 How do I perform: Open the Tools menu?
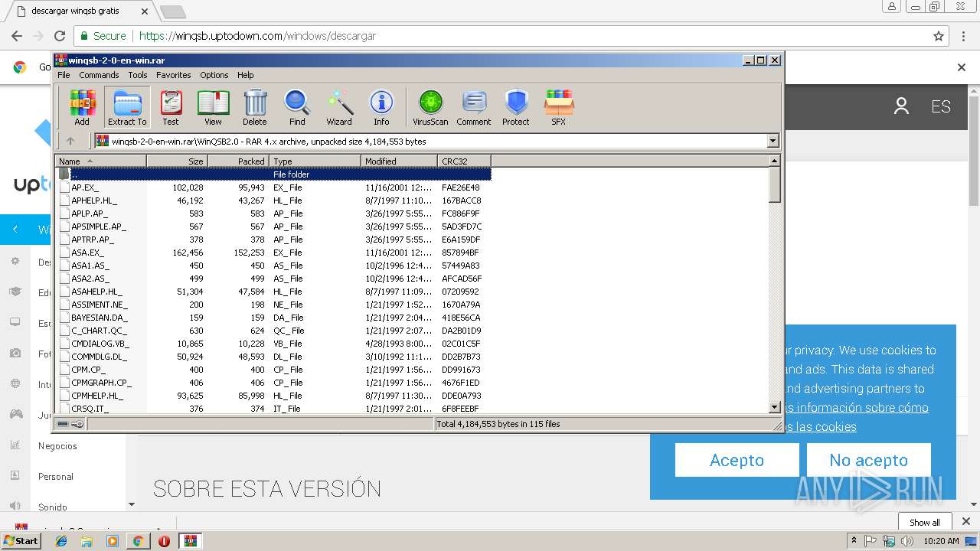tap(138, 75)
